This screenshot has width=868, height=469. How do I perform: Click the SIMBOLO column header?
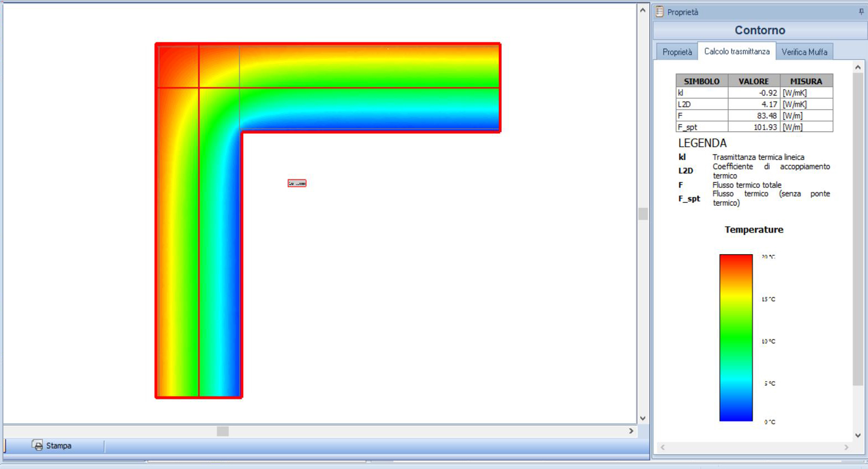click(x=702, y=81)
